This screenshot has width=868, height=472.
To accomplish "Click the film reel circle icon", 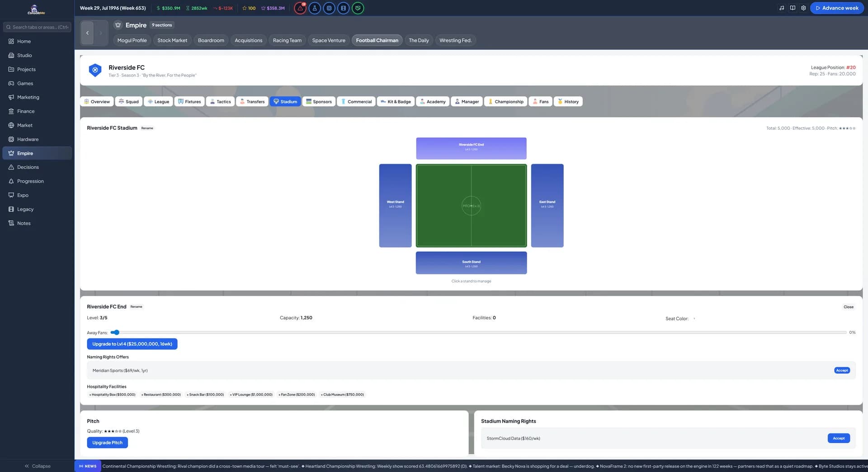I will pyautogui.click(x=343, y=8).
